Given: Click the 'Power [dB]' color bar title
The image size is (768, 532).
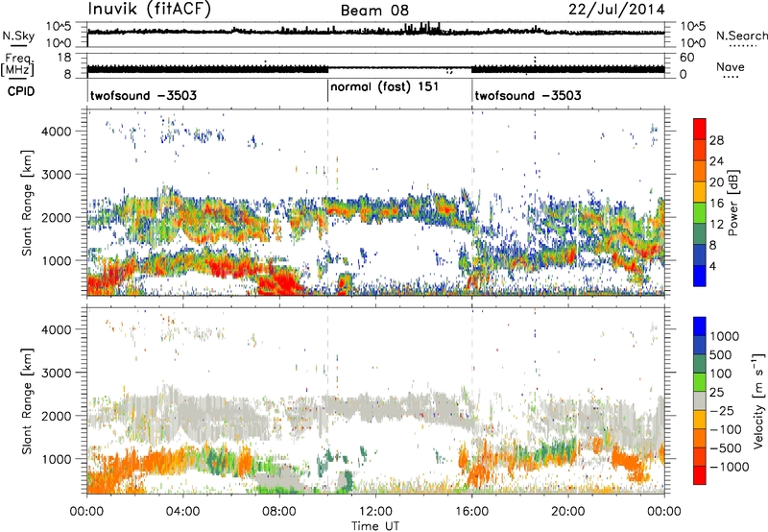Looking at the screenshot, I should pyautogui.click(x=732, y=203).
